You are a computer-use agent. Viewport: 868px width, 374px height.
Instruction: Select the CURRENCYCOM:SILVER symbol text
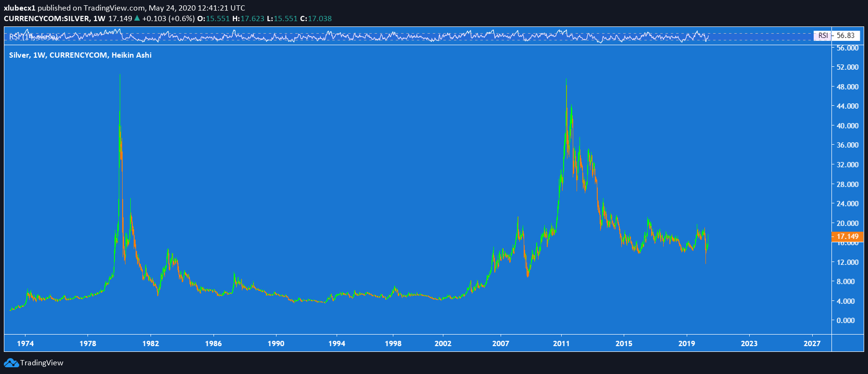pos(47,19)
